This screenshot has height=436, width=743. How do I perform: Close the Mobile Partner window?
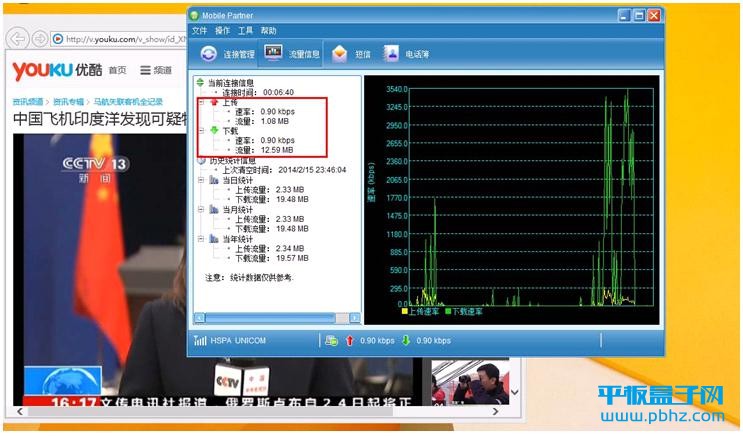[x=654, y=16]
